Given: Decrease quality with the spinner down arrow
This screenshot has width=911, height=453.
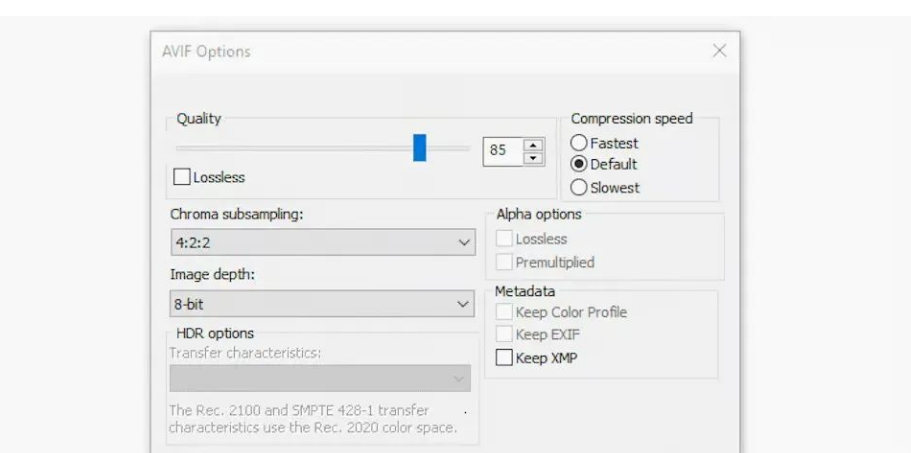Looking at the screenshot, I should coord(533,158).
